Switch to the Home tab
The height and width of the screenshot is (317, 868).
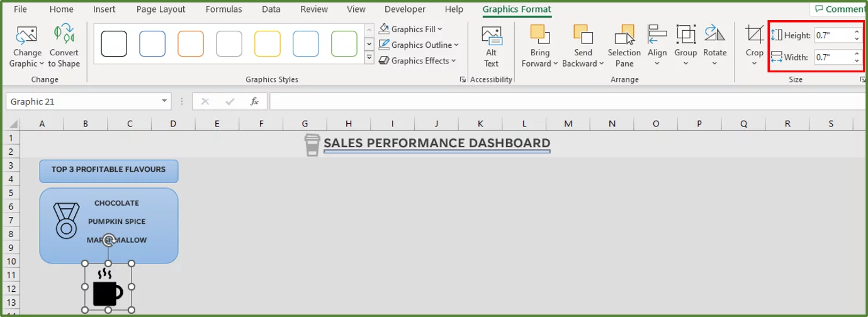(x=61, y=9)
